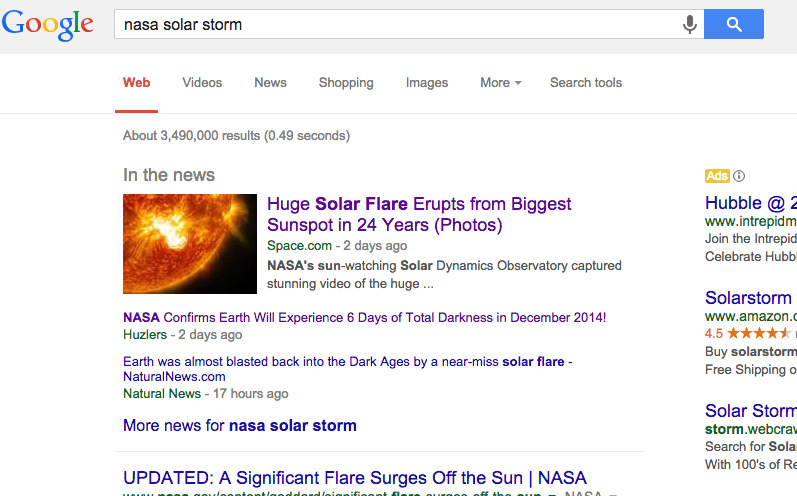Open the 'Hubble @' ad link
The image size is (797, 496).
click(751, 203)
